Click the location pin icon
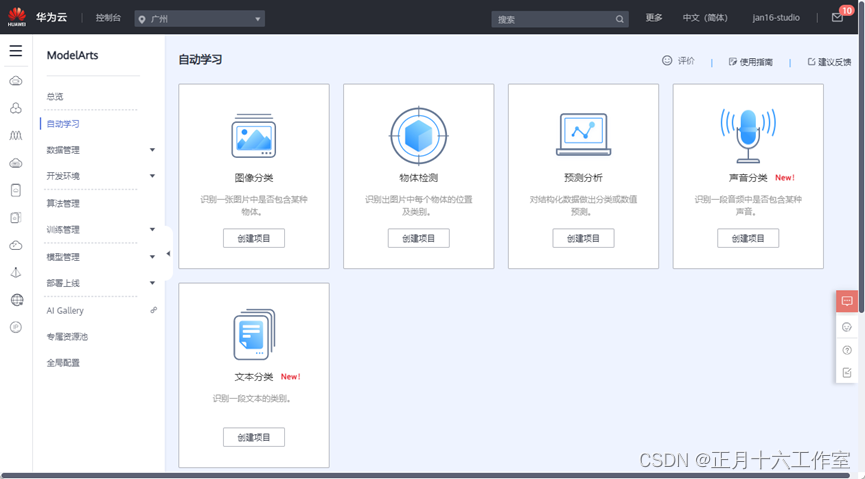The height and width of the screenshot is (479, 865). click(x=142, y=19)
